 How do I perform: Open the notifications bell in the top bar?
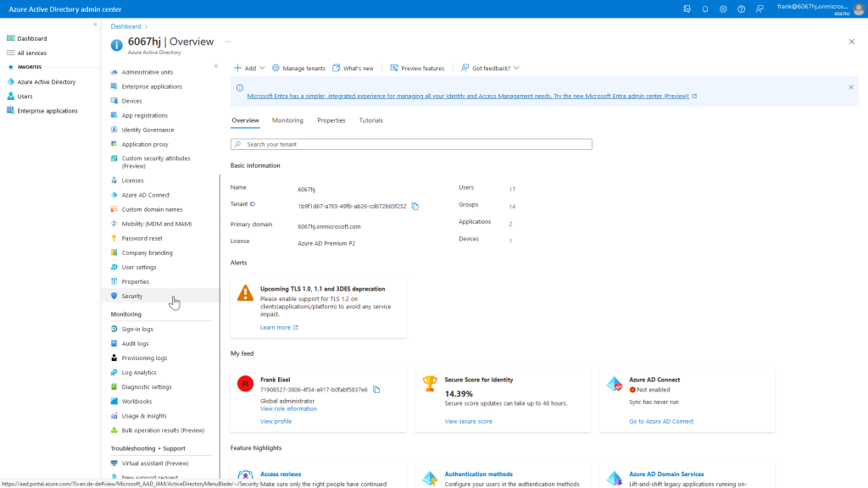click(x=705, y=8)
